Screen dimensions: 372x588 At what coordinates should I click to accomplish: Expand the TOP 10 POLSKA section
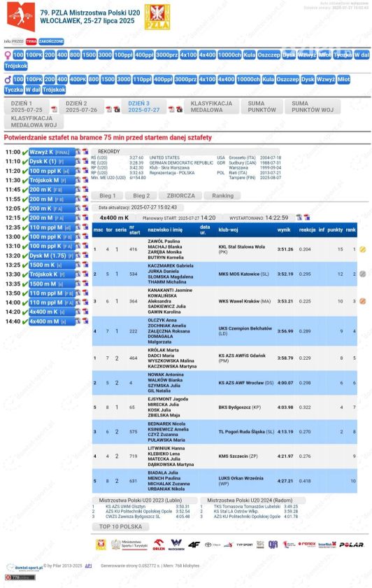[x=120, y=526]
